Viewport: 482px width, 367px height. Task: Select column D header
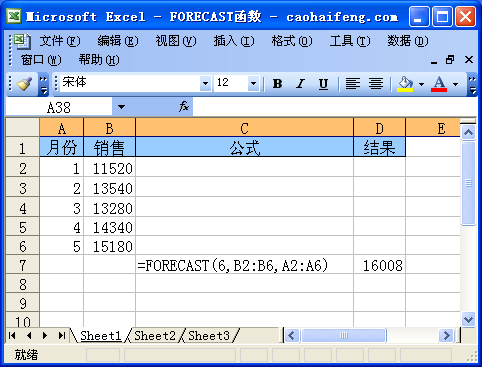(380, 128)
